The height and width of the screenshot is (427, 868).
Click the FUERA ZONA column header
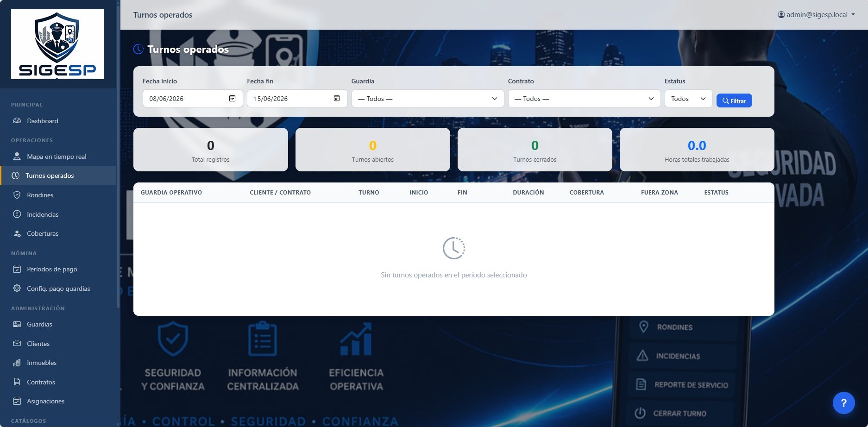660,193
